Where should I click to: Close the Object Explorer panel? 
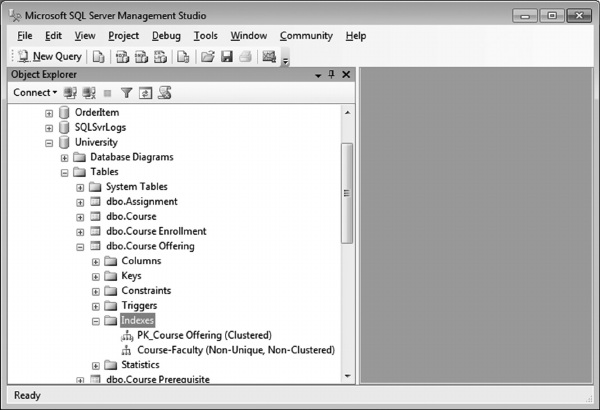coord(346,75)
